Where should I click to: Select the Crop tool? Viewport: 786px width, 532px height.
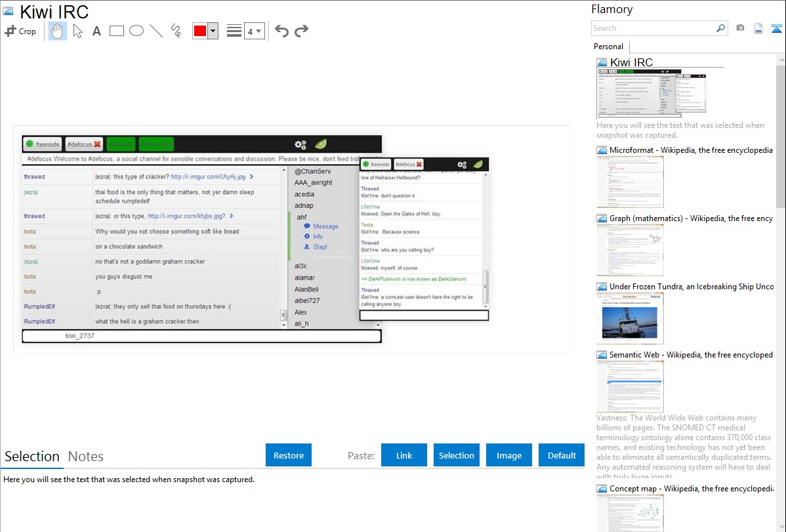pyautogui.click(x=20, y=31)
